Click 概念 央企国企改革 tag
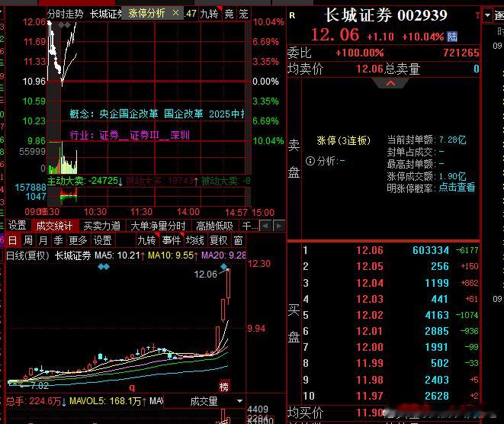The width and height of the screenshot is (504, 424). coord(129,114)
